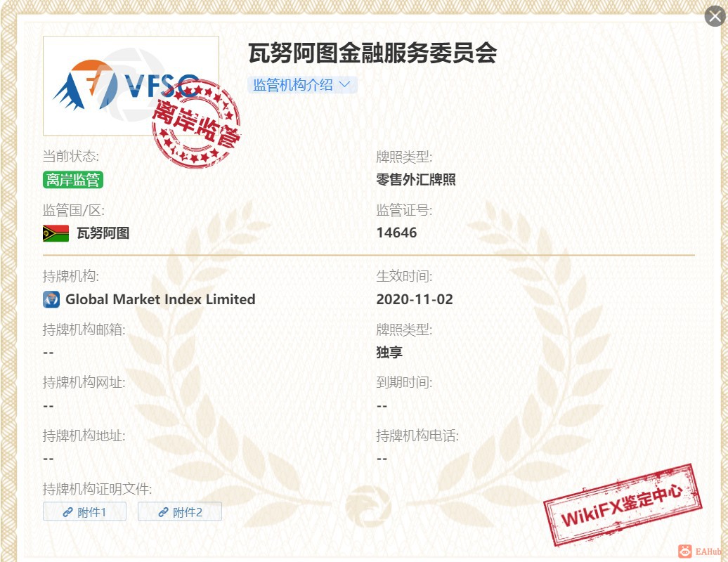The width and height of the screenshot is (728, 562).
Task: Expand the 监管机构介绍 dropdown
Action: [302, 85]
